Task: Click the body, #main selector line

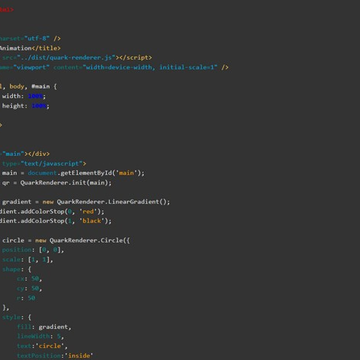Action: click(29, 87)
